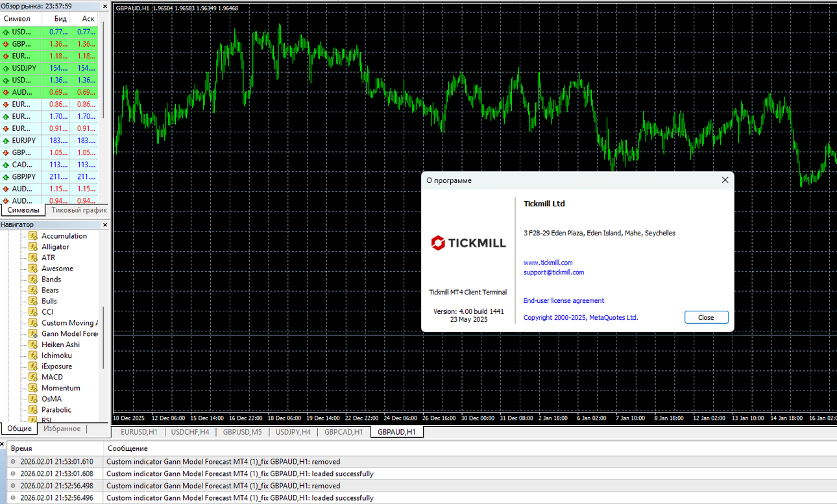Viewport: 837px width, 504px height.
Task: Click the iExposure indicator icon
Action: 33,366
